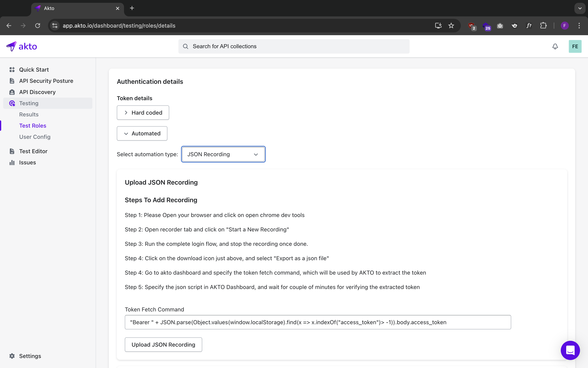The width and height of the screenshot is (588, 368).
Task: Open the FE account avatar
Action: point(575,46)
